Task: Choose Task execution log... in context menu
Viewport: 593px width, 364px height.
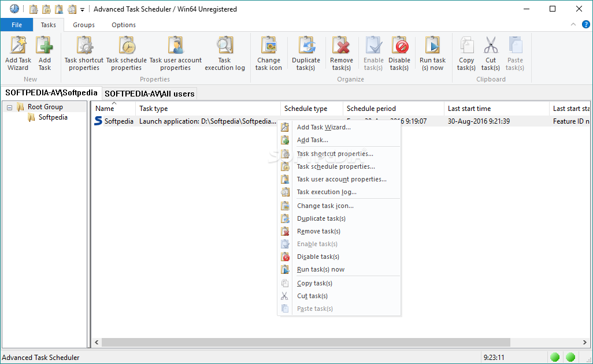Action: (x=339, y=192)
